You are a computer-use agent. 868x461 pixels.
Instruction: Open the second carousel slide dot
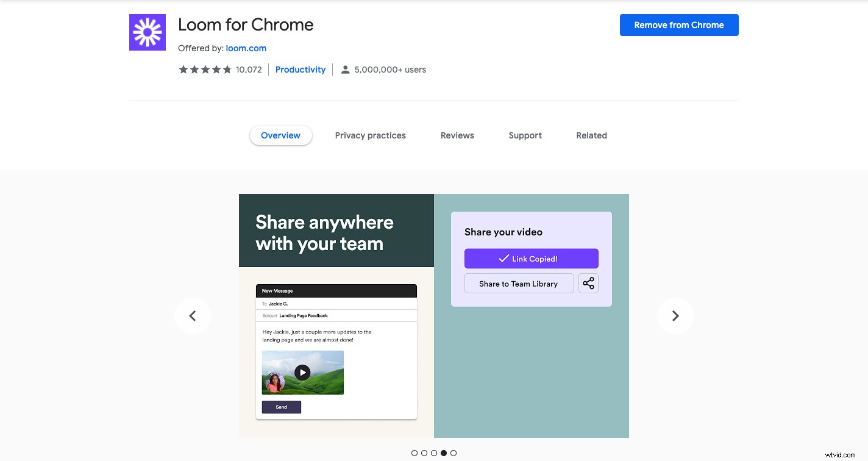click(x=425, y=453)
